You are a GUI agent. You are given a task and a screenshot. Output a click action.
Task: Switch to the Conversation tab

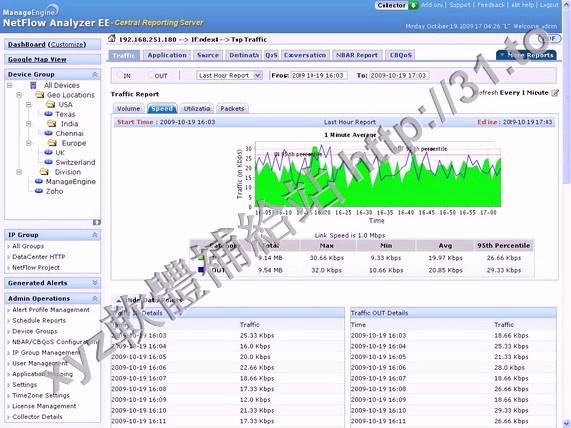[x=305, y=55]
